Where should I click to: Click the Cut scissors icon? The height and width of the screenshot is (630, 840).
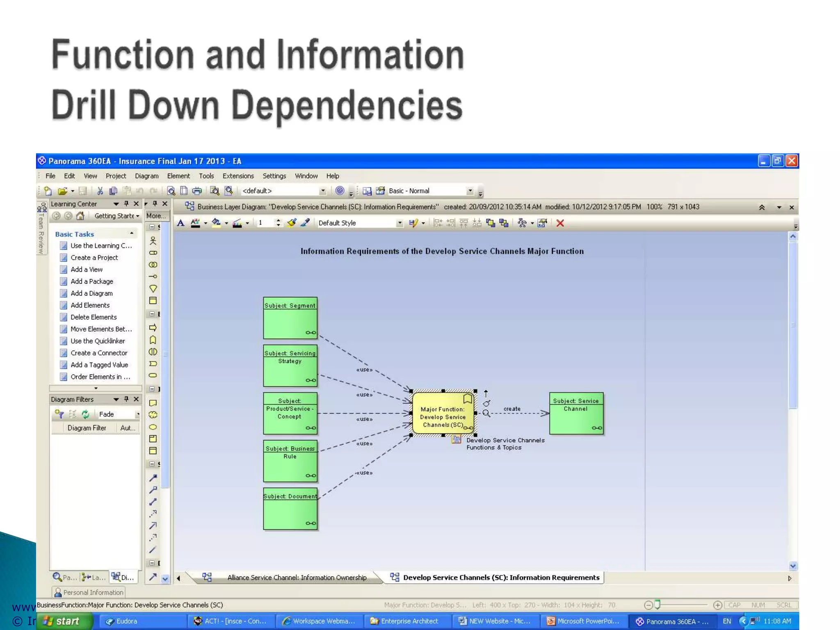click(x=100, y=191)
